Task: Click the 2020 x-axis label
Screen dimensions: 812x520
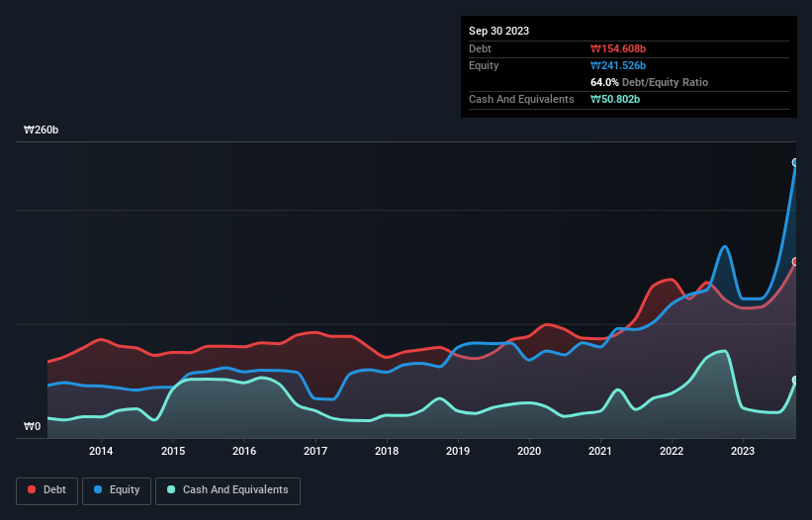Action: point(529,451)
